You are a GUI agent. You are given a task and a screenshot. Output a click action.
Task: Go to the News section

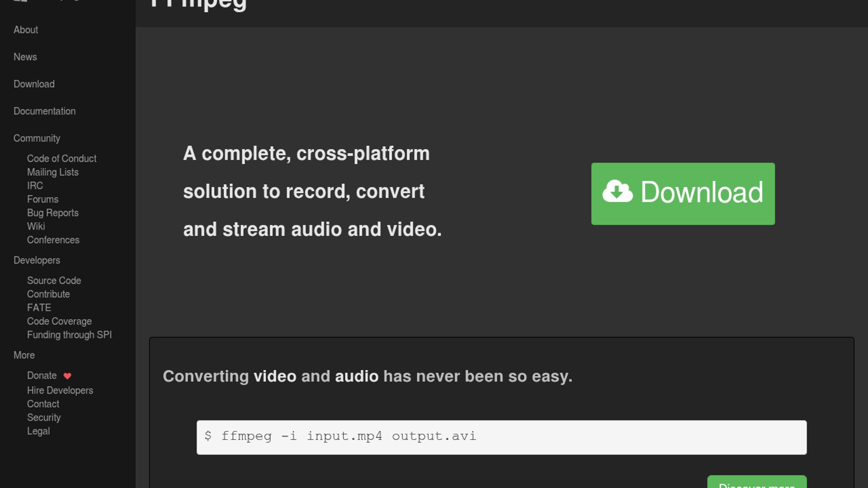coord(25,57)
